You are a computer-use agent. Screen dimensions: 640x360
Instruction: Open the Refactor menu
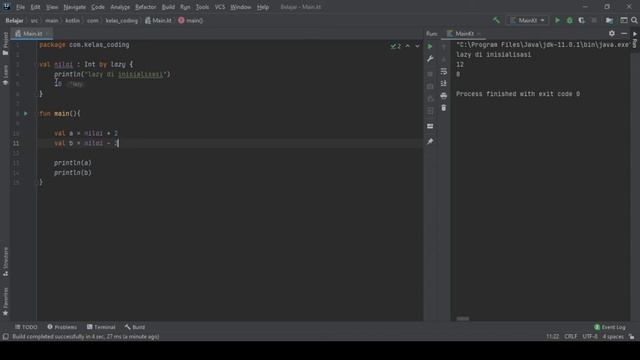coord(146,7)
